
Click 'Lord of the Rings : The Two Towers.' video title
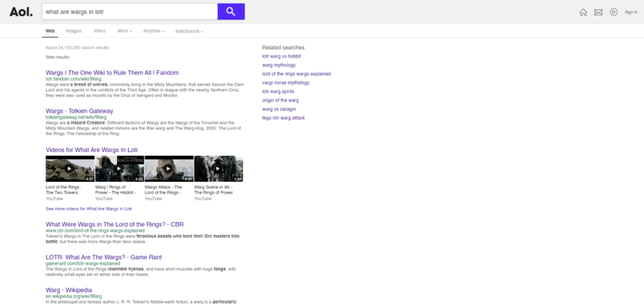tap(63, 190)
